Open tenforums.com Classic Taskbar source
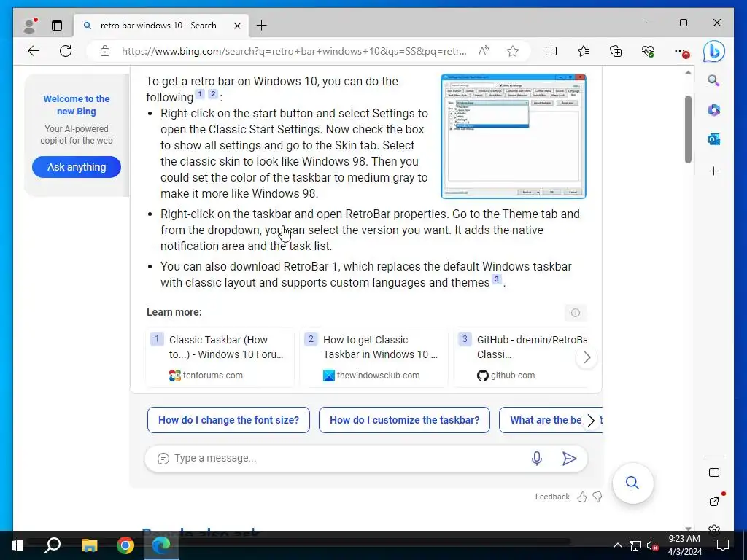Screen dimensions: 747x560 [220, 357]
